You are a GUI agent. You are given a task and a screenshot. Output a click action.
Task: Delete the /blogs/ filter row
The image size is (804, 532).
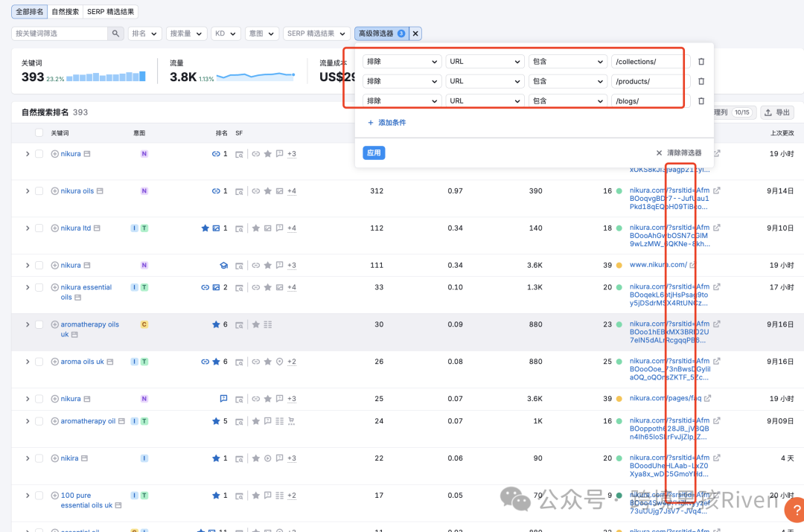[x=701, y=101]
